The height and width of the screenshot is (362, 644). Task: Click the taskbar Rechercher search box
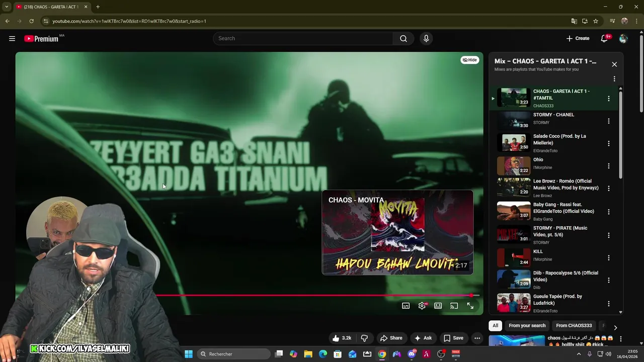233,354
